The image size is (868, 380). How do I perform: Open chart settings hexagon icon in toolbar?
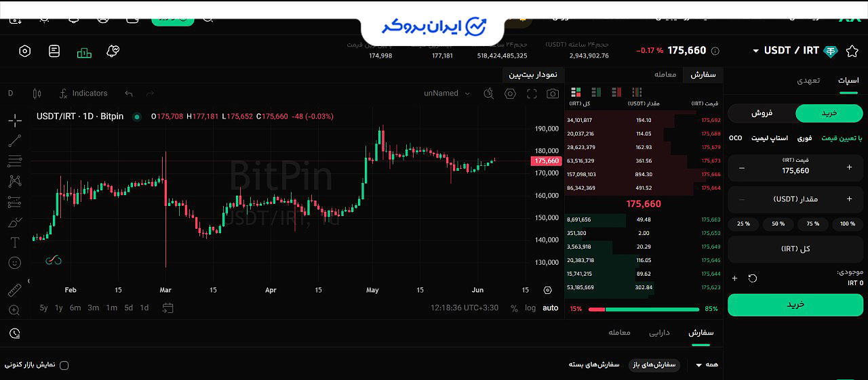click(511, 93)
